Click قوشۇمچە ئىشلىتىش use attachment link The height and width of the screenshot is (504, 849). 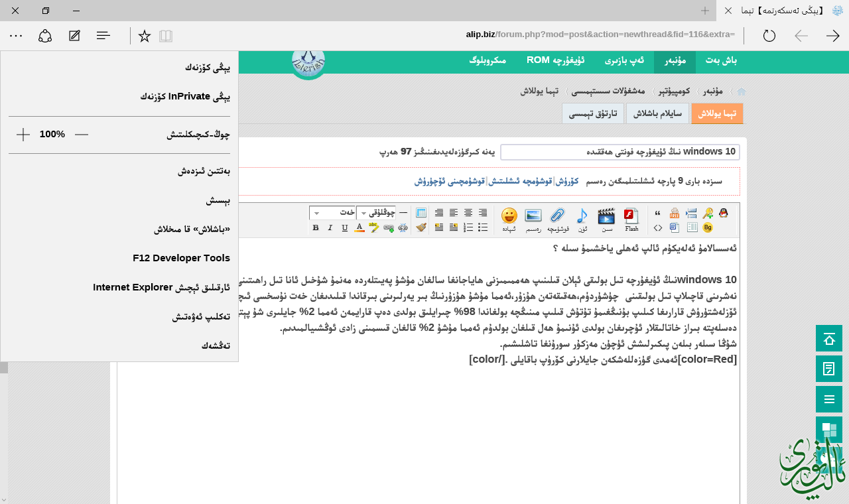click(x=520, y=181)
